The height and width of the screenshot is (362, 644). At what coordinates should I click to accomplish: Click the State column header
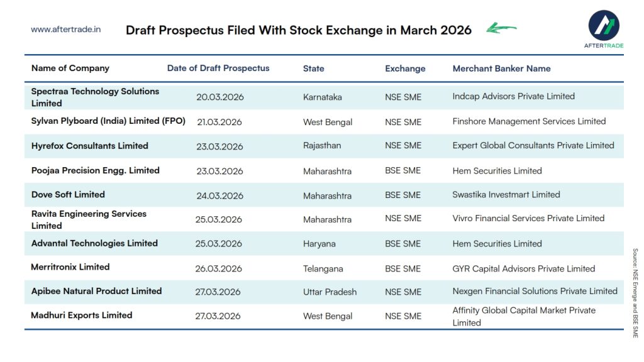tap(314, 69)
